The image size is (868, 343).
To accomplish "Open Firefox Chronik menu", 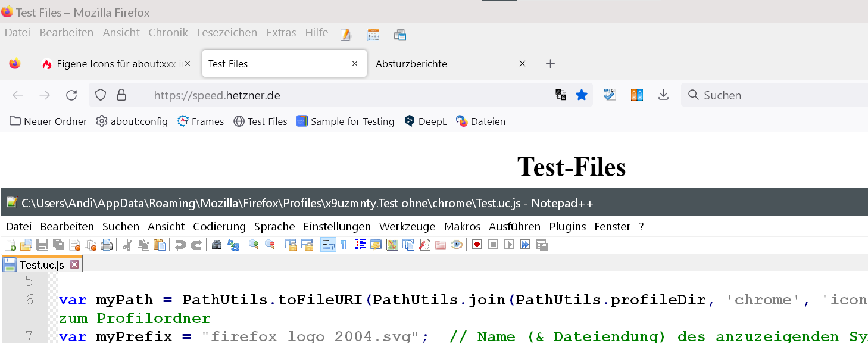I will [x=168, y=33].
